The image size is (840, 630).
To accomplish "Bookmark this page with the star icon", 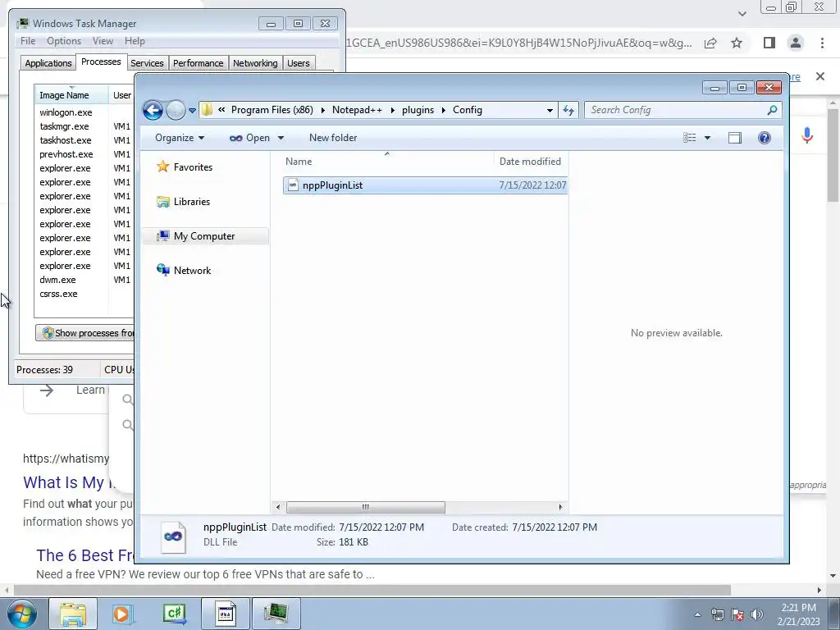I will 737,43.
